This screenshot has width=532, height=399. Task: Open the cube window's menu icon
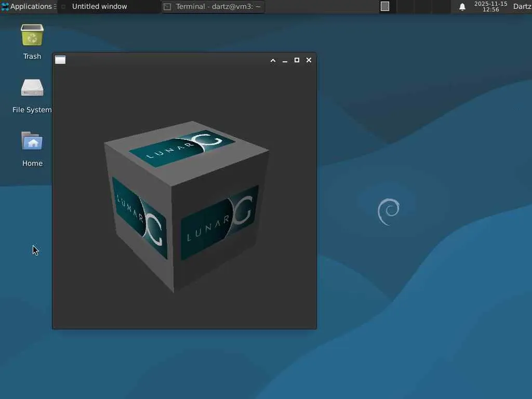point(60,60)
